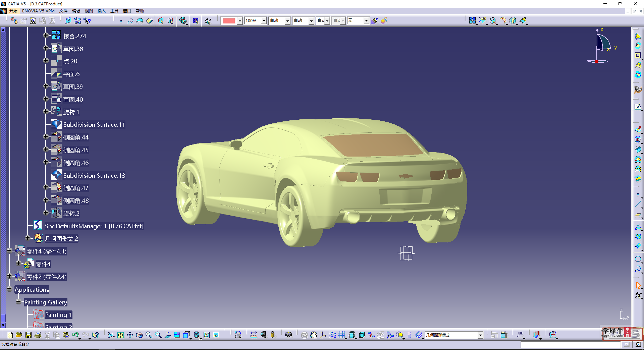The height and width of the screenshot is (350, 644).
Task: Open the Measure Between ruler tool
Action: point(254,335)
